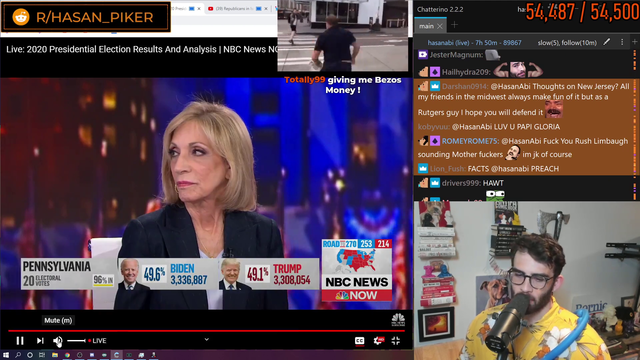Click the purple subscriber badge beside Hailhydra209
The width and height of the screenshot is (640, 360).
[435, 72]
